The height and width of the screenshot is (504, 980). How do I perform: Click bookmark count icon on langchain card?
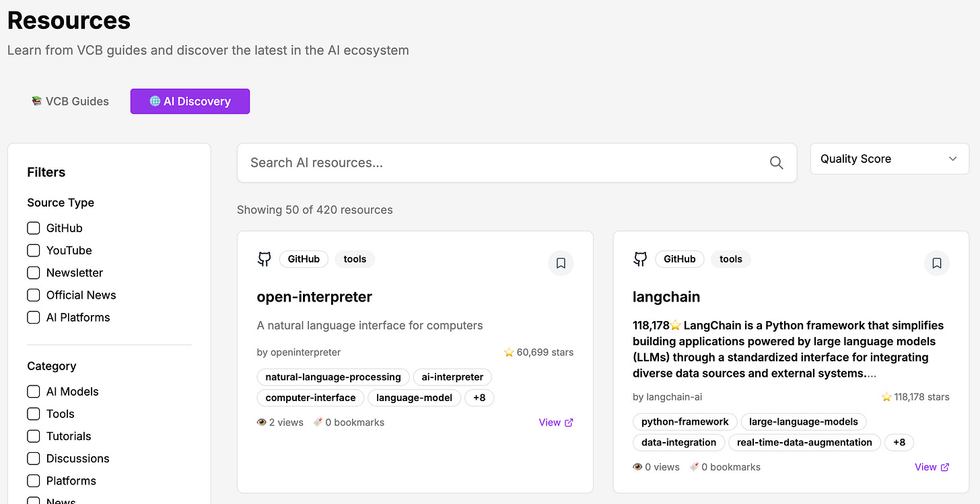tap(694, 467)
